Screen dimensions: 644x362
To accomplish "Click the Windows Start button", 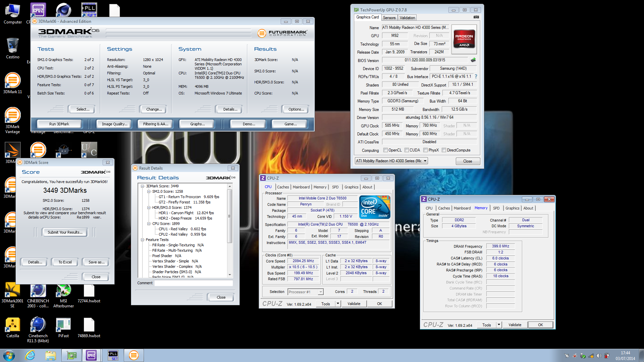I will pos(9,355).
